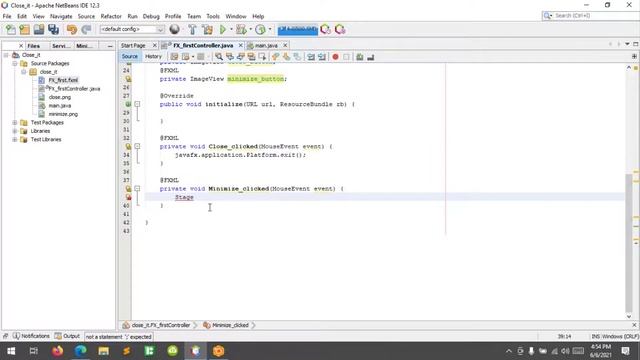This screenshot has width=640, height=360.
Task: Open Microsoft Edge from the taskbar
Action: click(80, 351)
